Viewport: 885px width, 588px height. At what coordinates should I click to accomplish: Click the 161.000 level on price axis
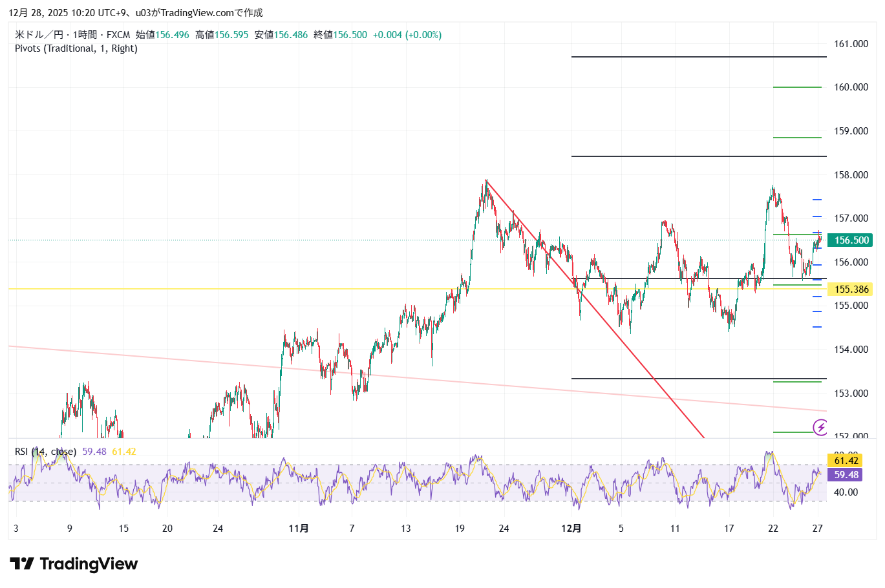point(851,44)
